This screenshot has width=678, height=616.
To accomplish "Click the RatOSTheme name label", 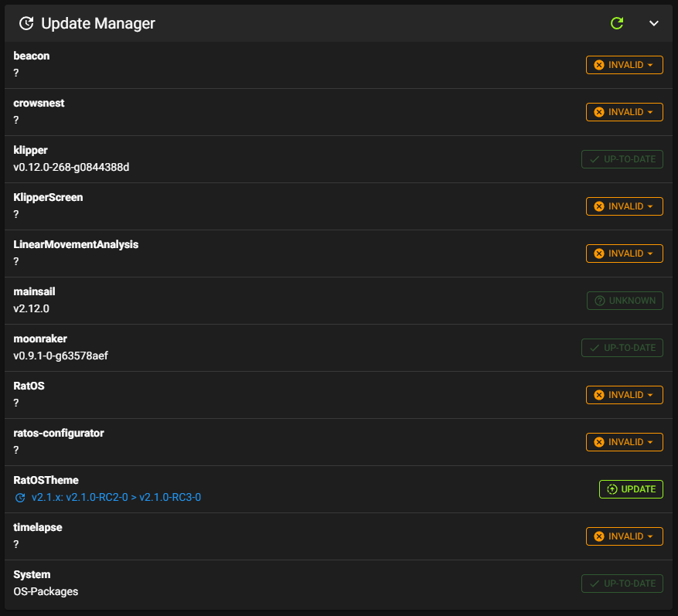I will (x=46, y=480).
